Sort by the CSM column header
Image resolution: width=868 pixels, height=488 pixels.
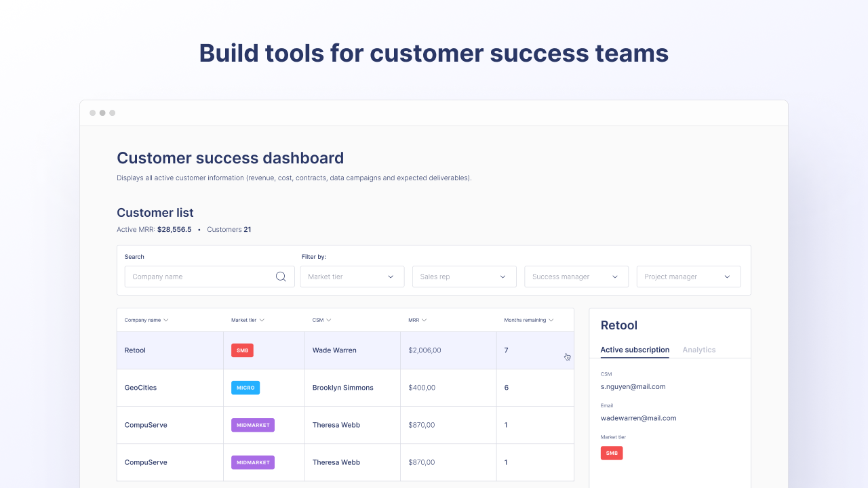click(x=321, y=320)
